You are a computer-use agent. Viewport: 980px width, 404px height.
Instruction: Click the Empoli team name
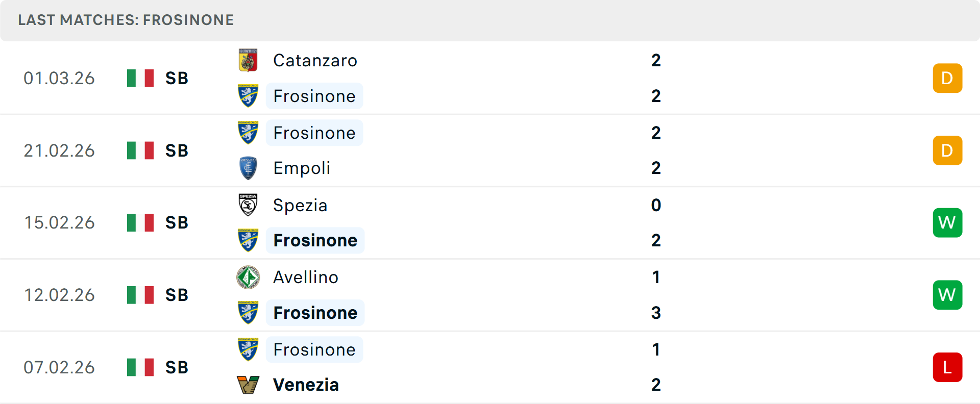tap(301, 168)
